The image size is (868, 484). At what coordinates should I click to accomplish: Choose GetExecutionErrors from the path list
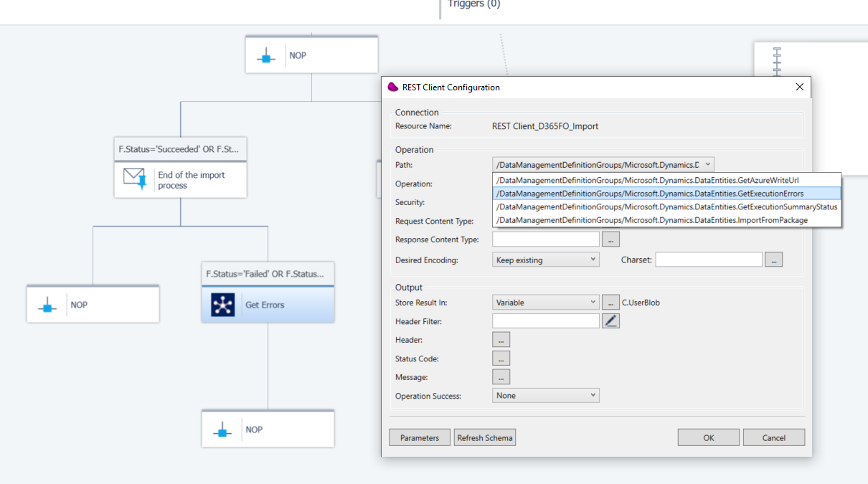pos(666,194)
